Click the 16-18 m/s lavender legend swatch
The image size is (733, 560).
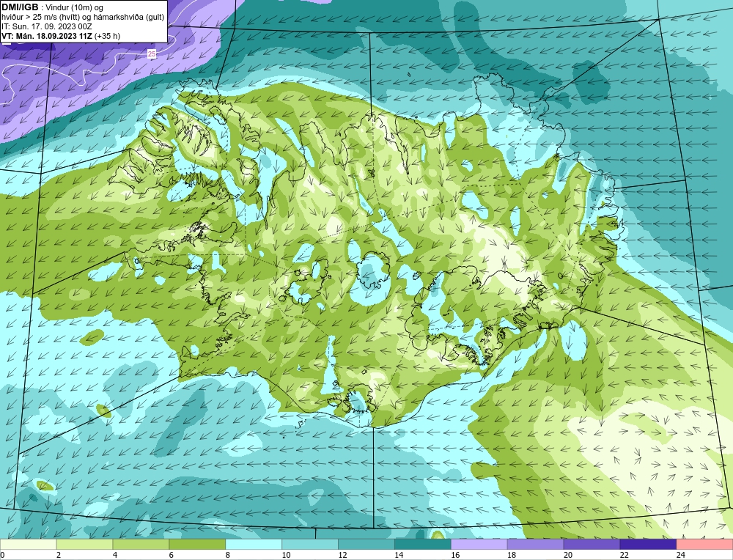point(479,545)
